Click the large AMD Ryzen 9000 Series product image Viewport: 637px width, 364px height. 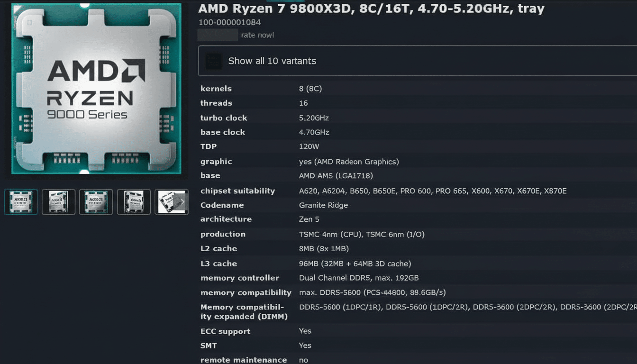96,90
